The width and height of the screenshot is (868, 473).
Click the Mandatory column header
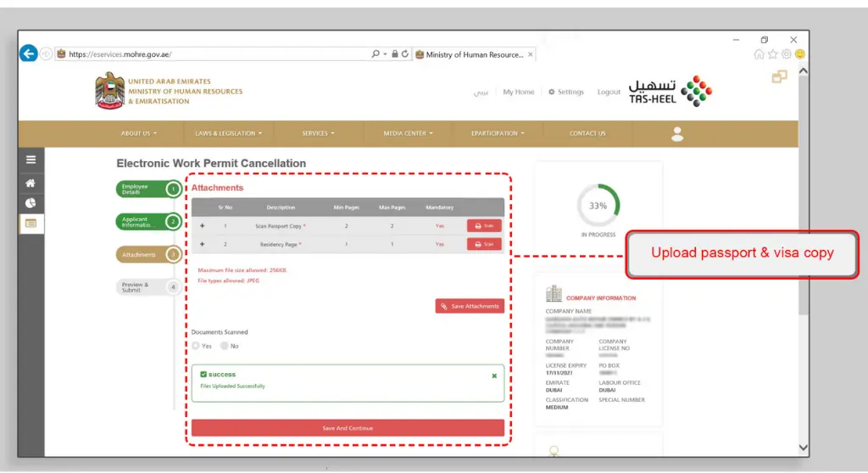tap(440, 207)
